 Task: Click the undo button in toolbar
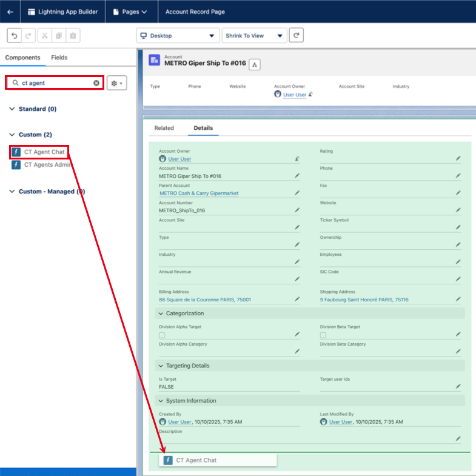[x=14, y=36]
